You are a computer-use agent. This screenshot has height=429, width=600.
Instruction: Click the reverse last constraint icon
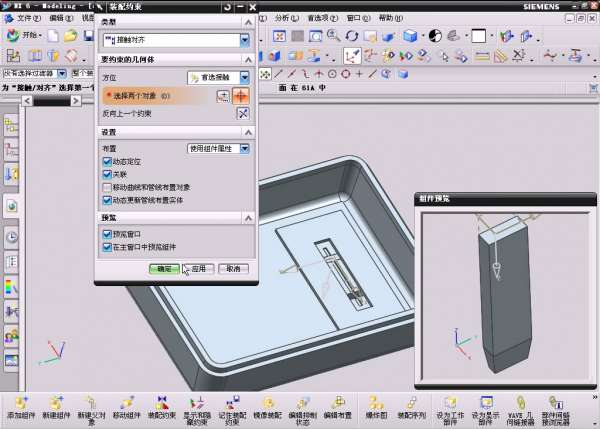pos(241,113)
